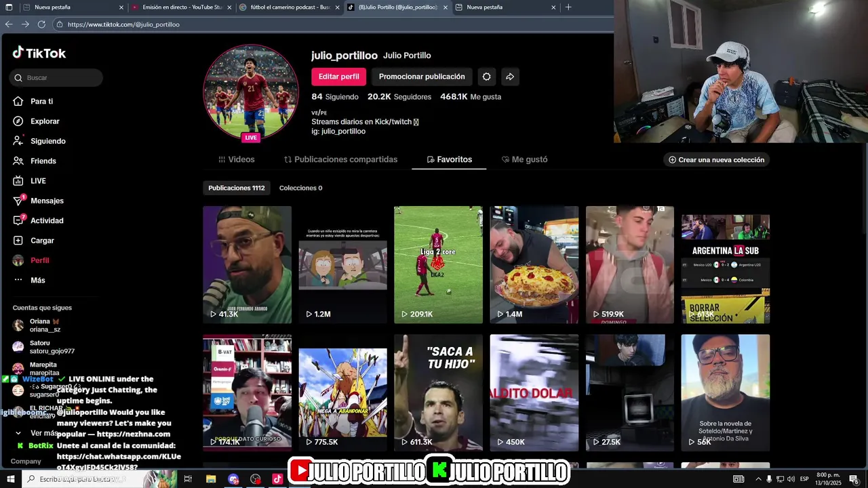Viewport: 868px width, 488px height.
Task: Click Editar perfil button
Action: (338, 77)
